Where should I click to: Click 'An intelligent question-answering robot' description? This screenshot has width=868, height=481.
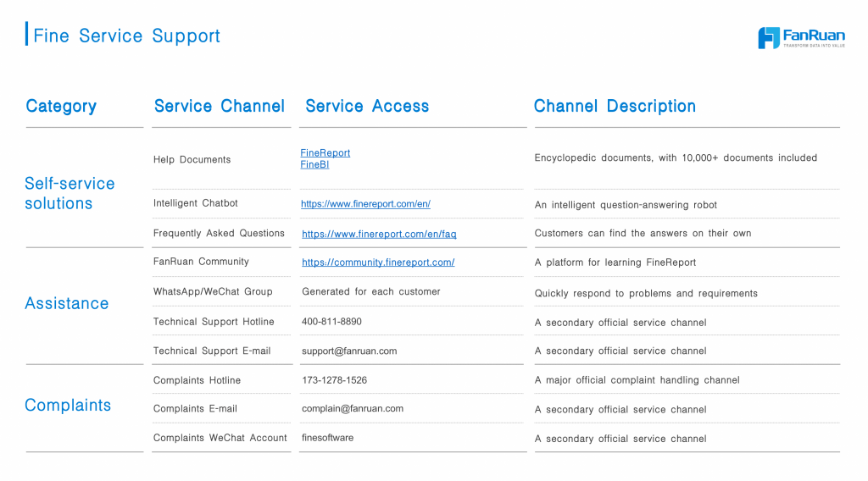(x=626, y=205)
